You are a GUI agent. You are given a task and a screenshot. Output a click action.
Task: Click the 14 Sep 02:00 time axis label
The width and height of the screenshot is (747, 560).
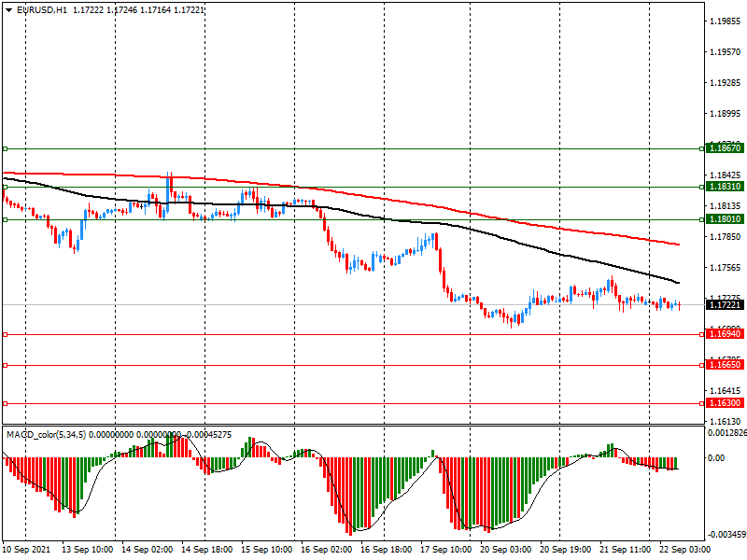pos(147,550)
